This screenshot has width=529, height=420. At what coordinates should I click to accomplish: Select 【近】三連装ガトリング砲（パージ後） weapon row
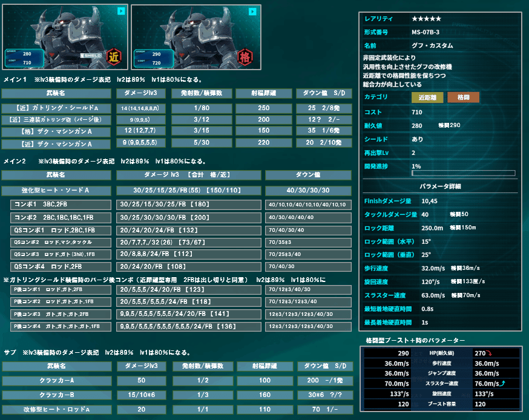tap(177, 120)
